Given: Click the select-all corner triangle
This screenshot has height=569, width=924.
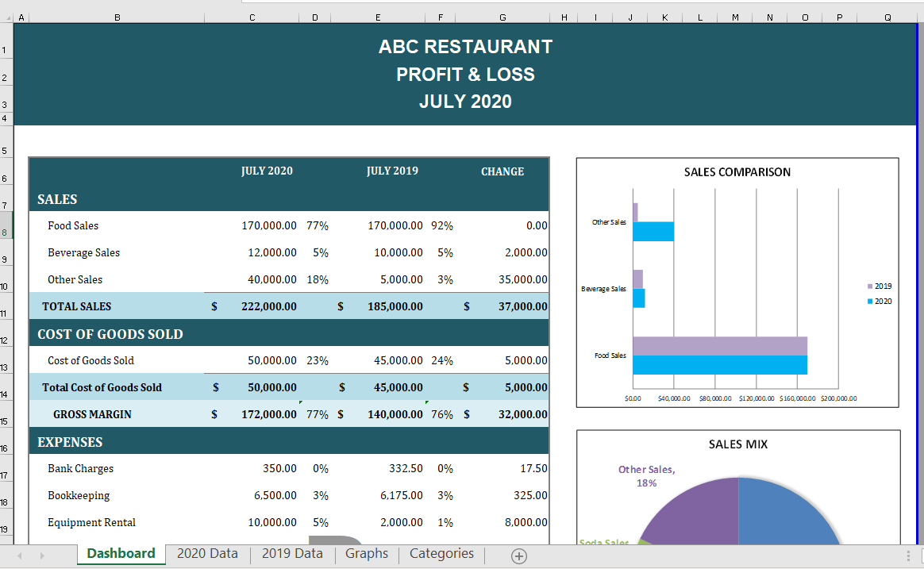Looking at the screenshot, I should 8,18.
